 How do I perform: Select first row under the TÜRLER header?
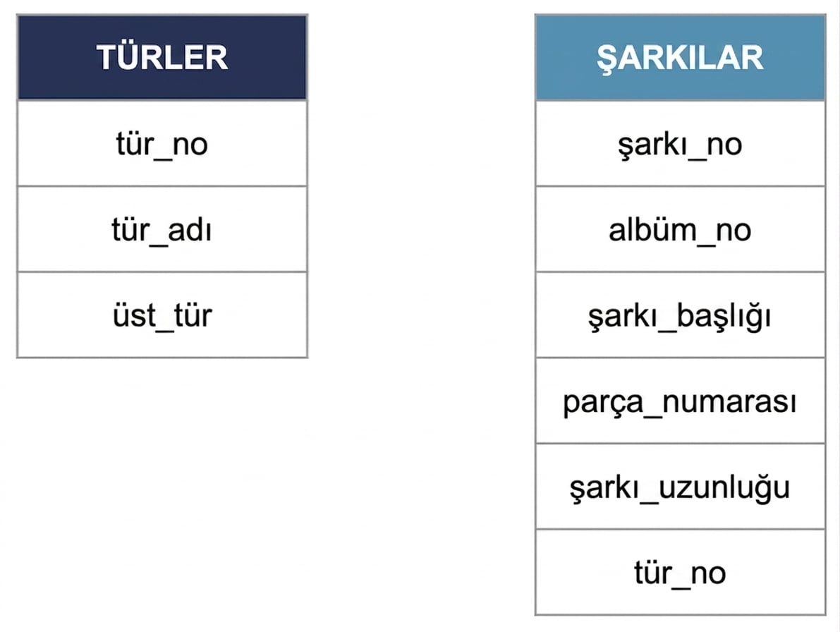click(162, 143)
